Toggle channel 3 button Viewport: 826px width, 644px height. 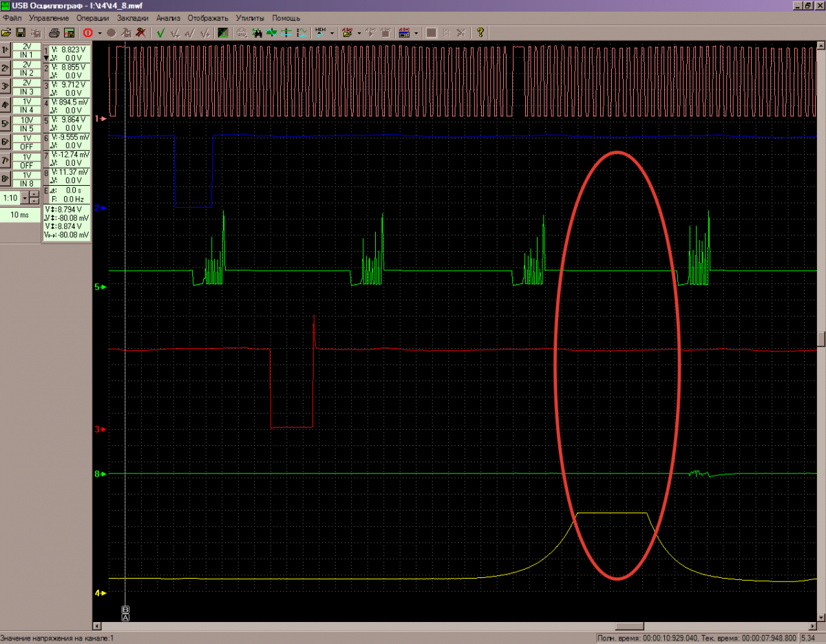tap(5, 87)
